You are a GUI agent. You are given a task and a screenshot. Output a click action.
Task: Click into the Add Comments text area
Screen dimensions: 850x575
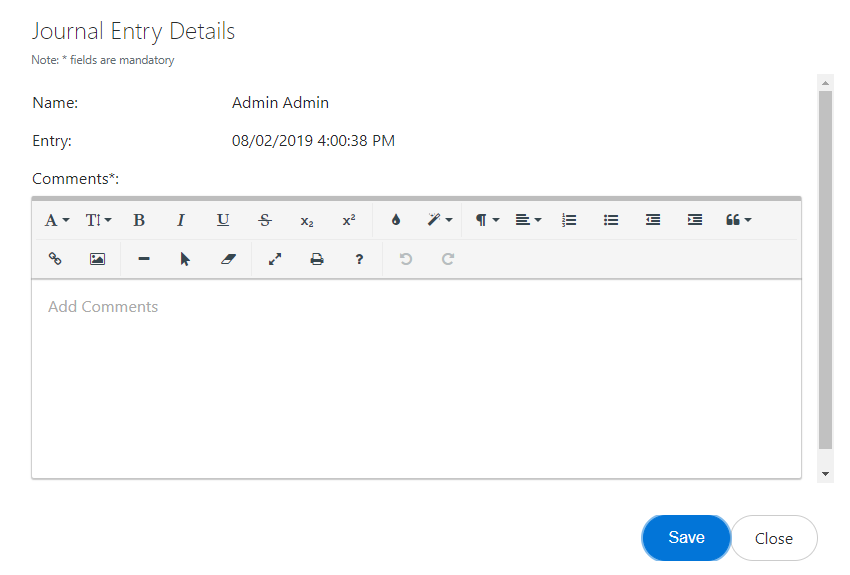416,380
